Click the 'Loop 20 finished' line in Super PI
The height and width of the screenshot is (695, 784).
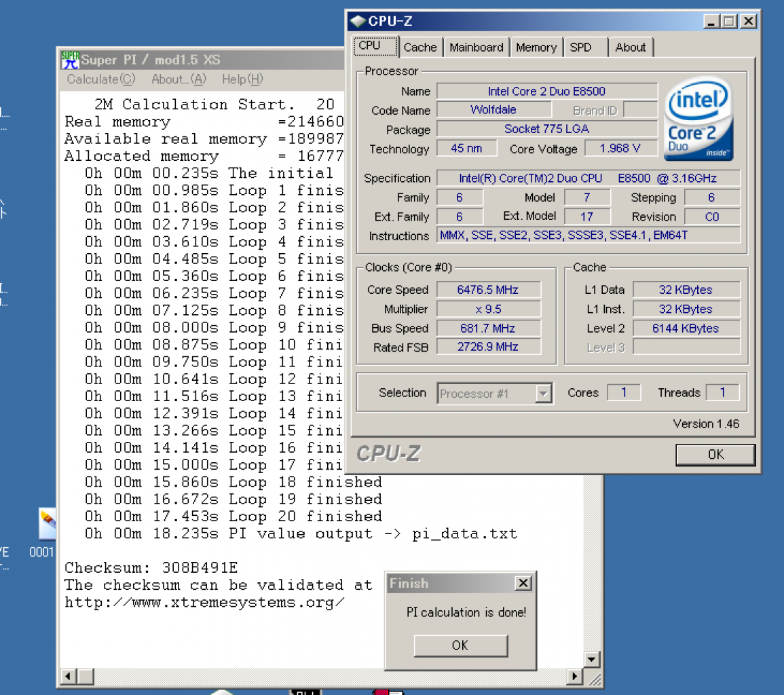(x=234, y=516)
